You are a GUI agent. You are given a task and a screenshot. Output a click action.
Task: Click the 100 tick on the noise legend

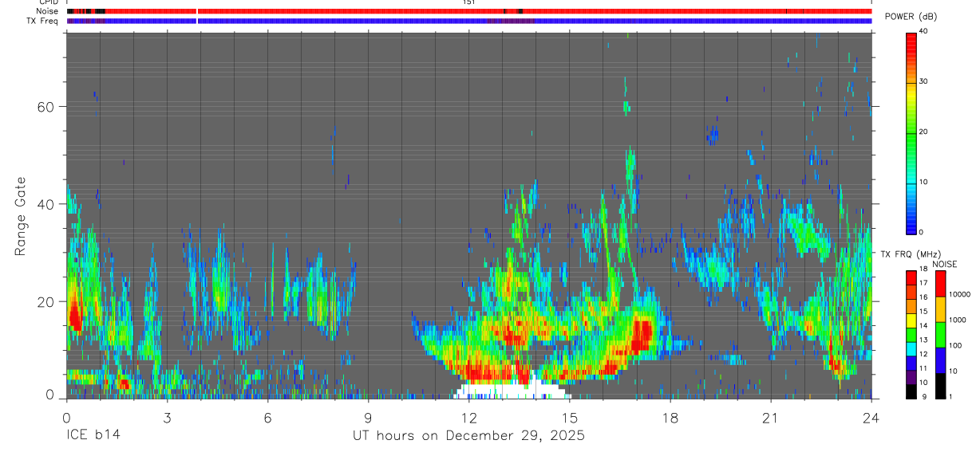coord(955,345)
